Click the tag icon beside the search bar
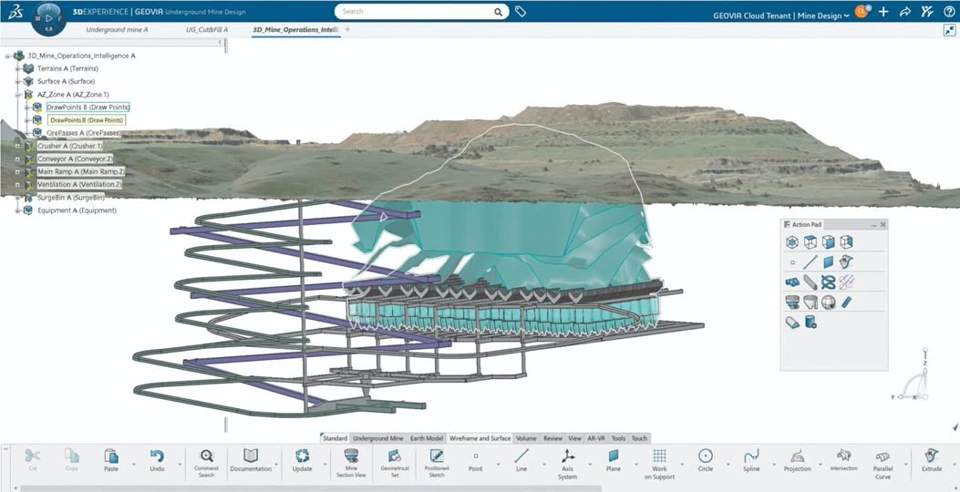The image size is (960, 492). [x=520, y=11]
